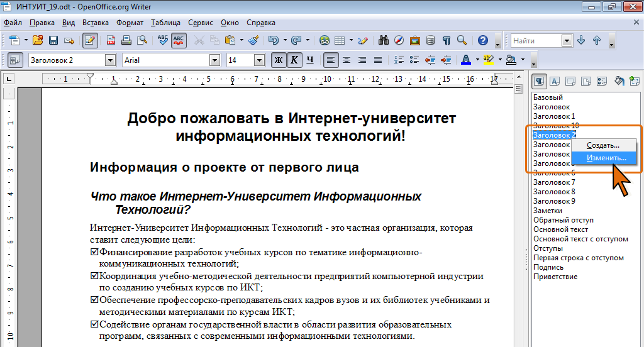Toggle numbered list
The image size is (644, 347).
pos(399,60)
